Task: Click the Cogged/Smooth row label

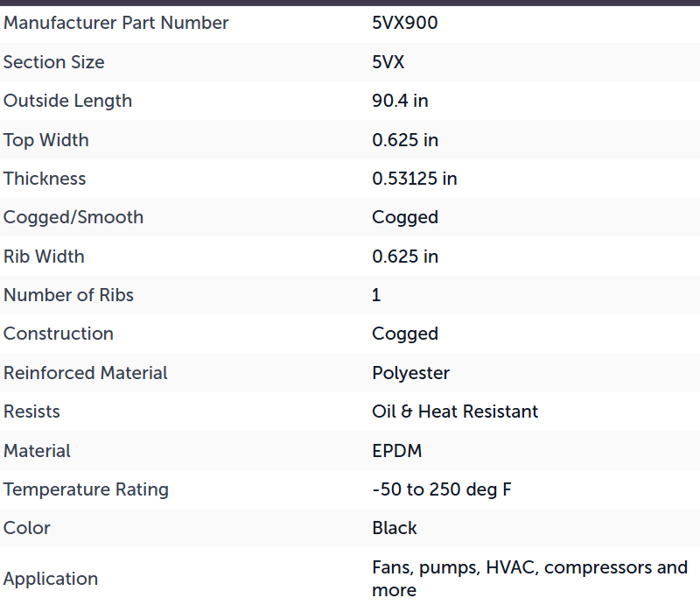Action: click(x=73, y=218)
